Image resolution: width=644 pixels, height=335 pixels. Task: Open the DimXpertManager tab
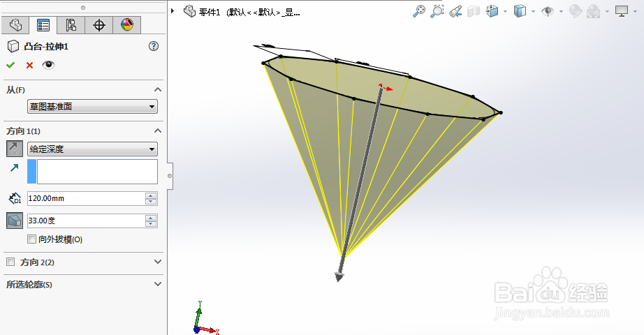tap(99, 25)
